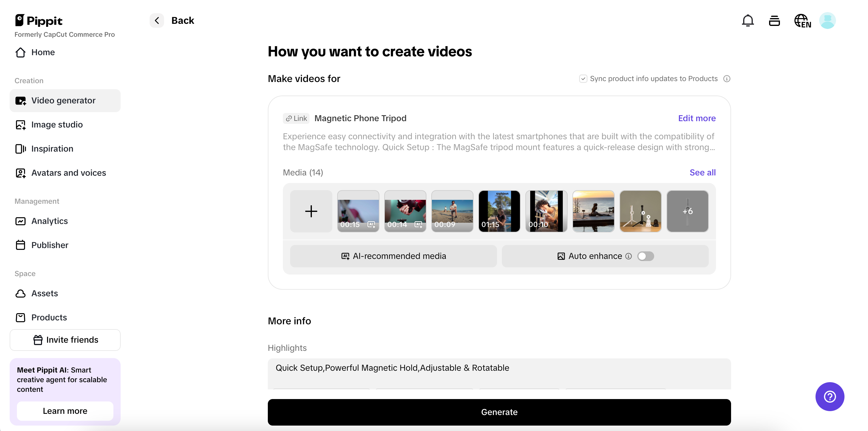
Task: Open Products from the sidebar
Action: (49, 317)
